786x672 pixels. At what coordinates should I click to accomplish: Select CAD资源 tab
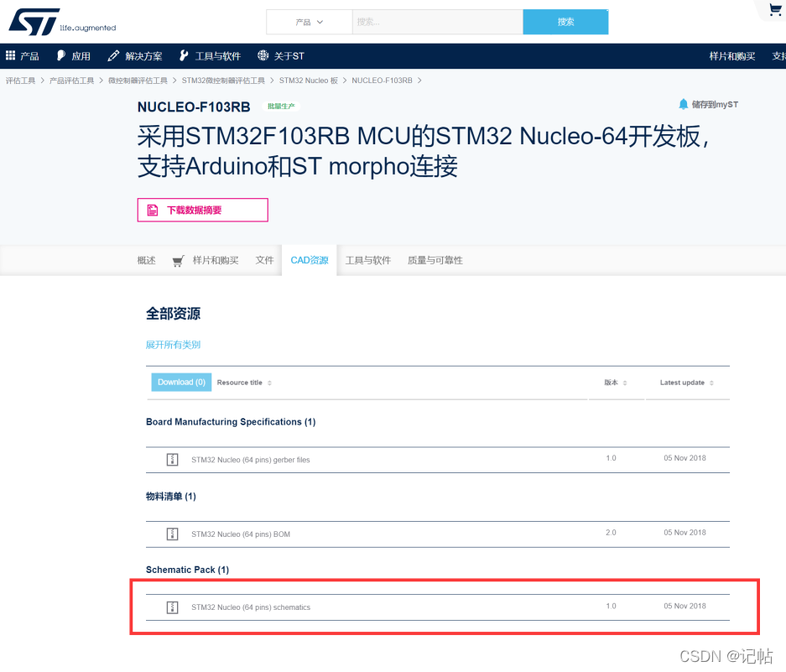(x=310, y=260)
